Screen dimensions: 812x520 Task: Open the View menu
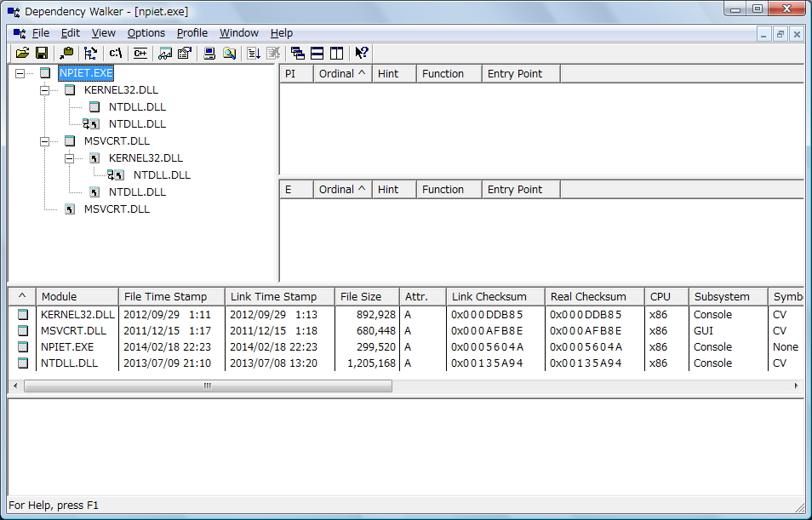click(104, 33)
